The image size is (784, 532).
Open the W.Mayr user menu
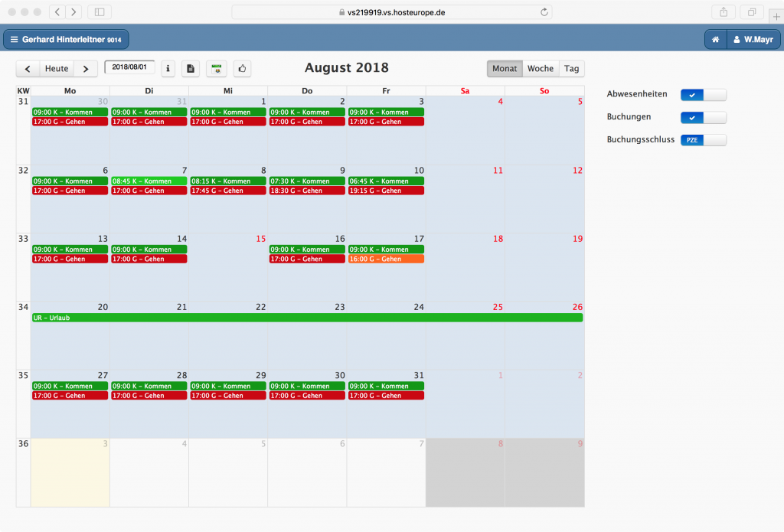tap(753, 38)
